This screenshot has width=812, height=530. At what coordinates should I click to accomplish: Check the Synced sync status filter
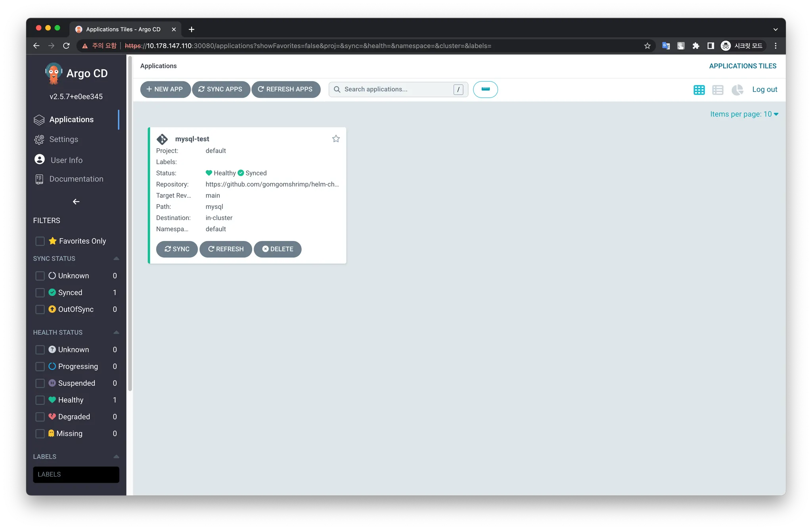40,293
